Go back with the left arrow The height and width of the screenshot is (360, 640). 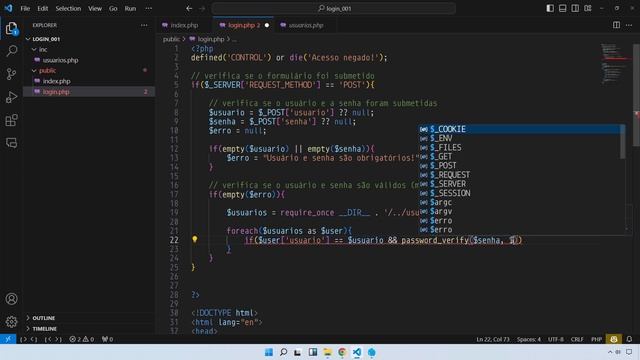[x=189, y=8]
